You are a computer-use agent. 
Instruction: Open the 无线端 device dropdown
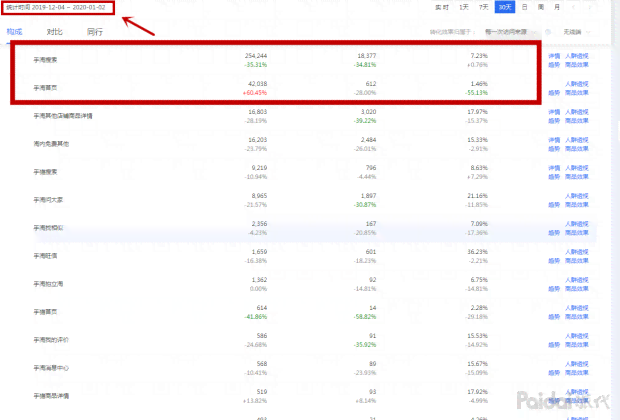(x=577, y=32)
